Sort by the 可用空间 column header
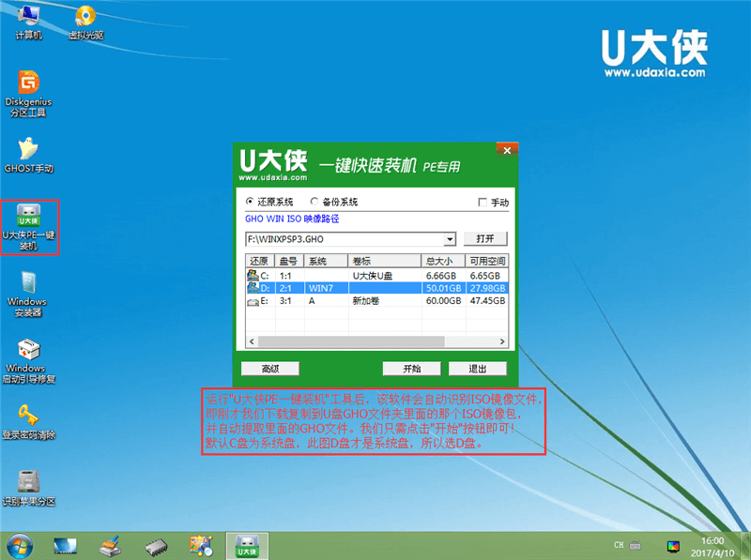 [486, 261]
